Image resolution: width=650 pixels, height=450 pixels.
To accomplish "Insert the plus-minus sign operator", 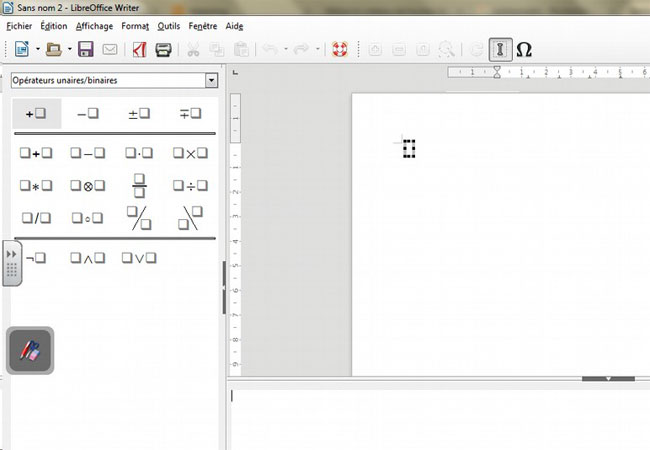I will pos(139,114).
